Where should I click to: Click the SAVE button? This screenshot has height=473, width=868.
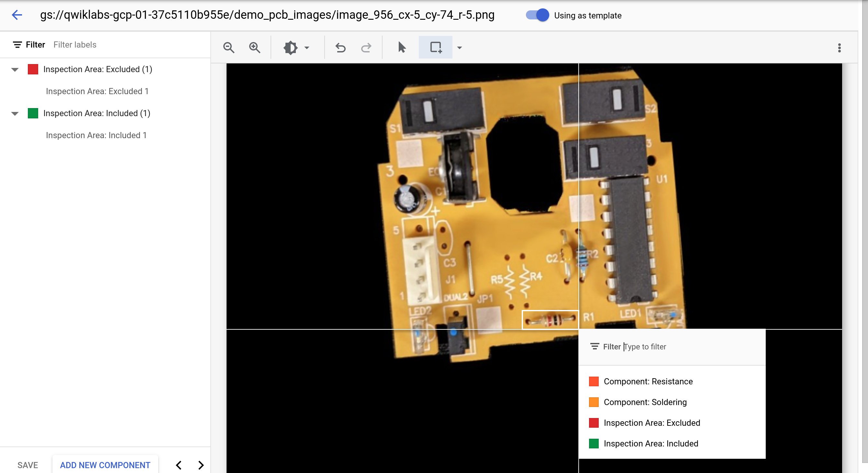[27, 464]
